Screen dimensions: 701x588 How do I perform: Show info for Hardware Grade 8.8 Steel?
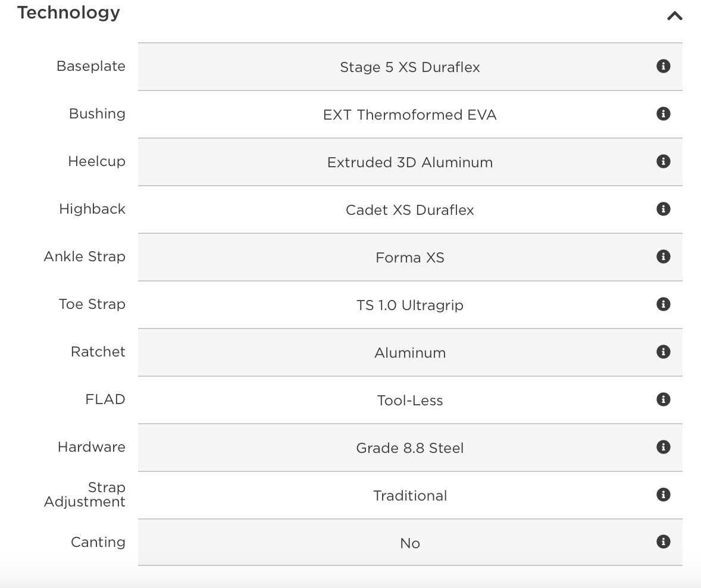[x=663, y=447]
